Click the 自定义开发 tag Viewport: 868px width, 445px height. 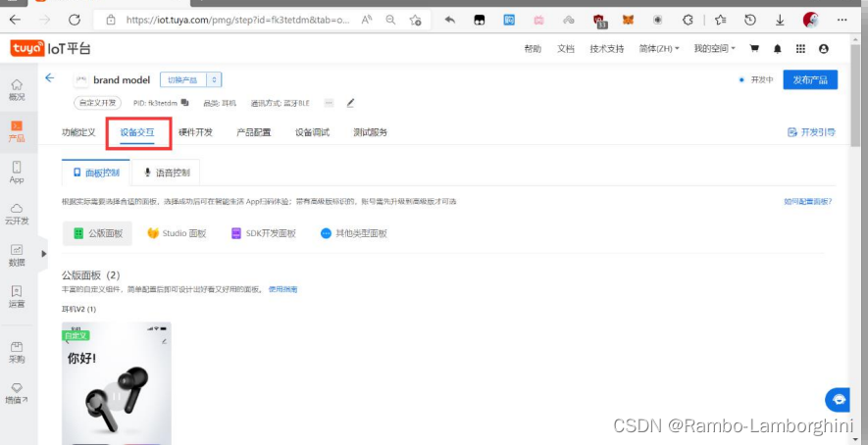(x=97, y=103)
